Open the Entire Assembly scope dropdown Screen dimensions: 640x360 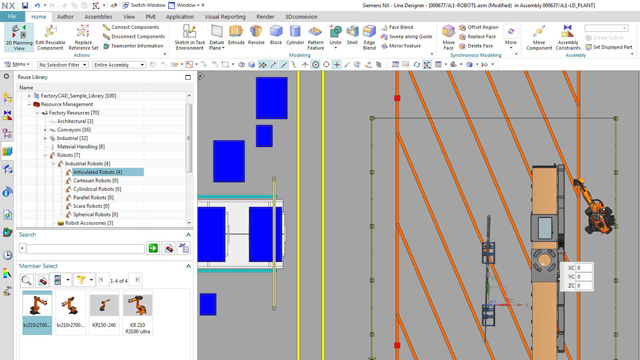pyautogui.click(x=119, y=64)
